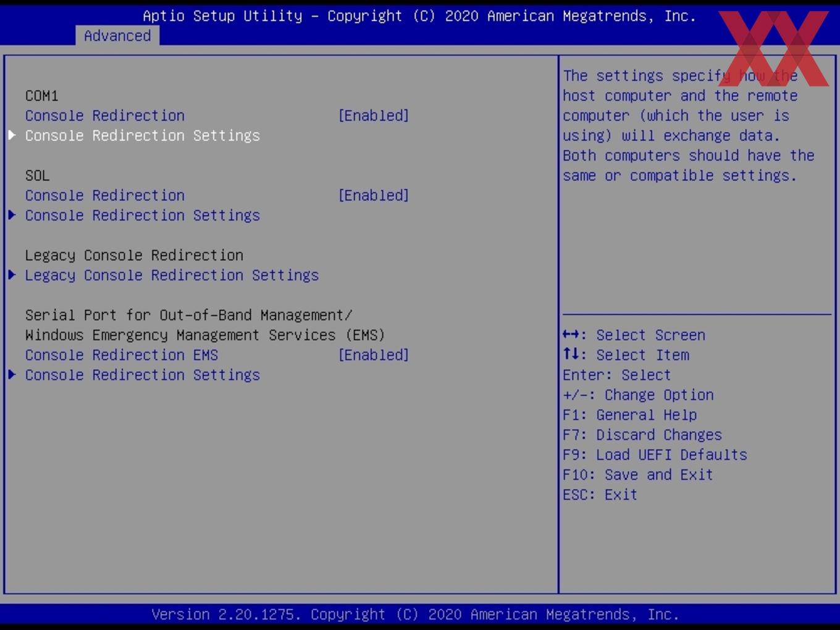The width and height of the screenshot is (840, 630).
Task: Click the F1: General Help hint
Action: pos(630,414)
